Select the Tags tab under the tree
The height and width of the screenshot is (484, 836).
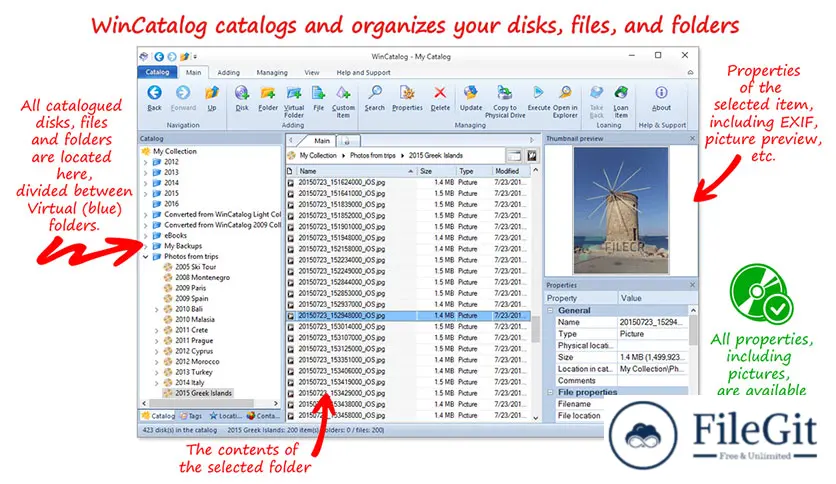[191, 416]
